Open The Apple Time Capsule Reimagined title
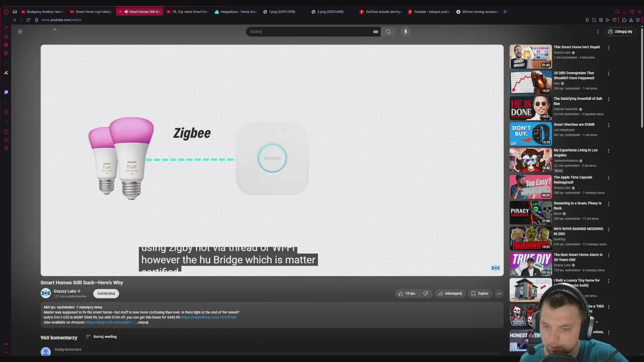The height and width of the screenshot is (362, 644). click(573, 180)
